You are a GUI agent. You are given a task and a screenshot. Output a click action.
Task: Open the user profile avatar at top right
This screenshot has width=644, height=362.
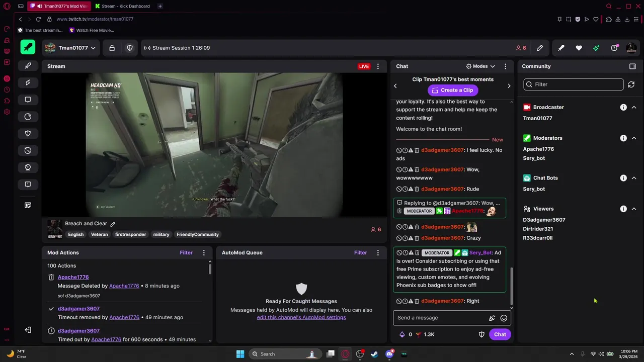[631, 48]
